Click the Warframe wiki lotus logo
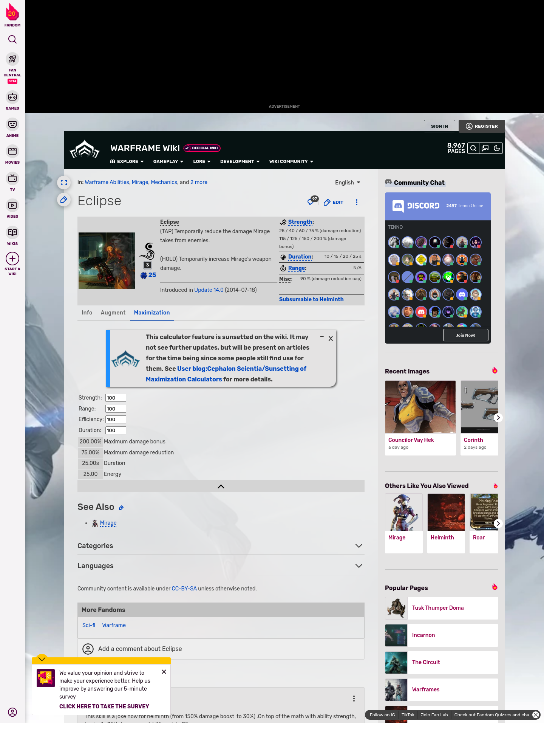 pyautogui.click(x=85, y=150)
